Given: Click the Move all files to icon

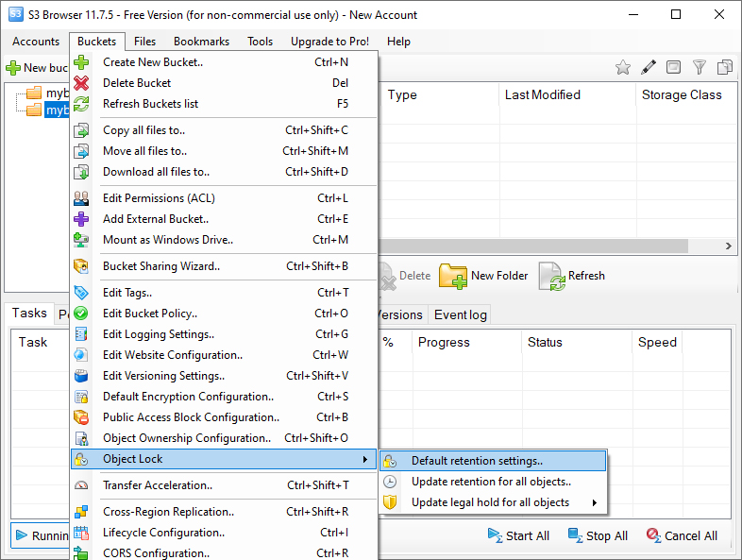Looking at the screenshot, I should point(81,151).
